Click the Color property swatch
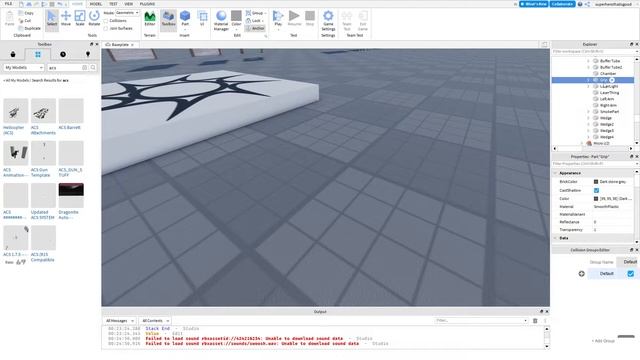 (x=596, y=198)
